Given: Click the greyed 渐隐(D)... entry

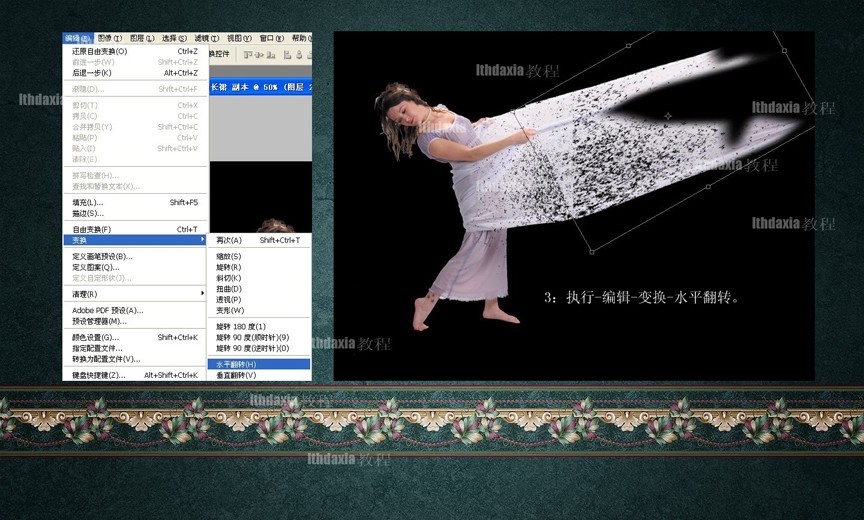Looking at the screenshot, I should [x=135, y=89].
